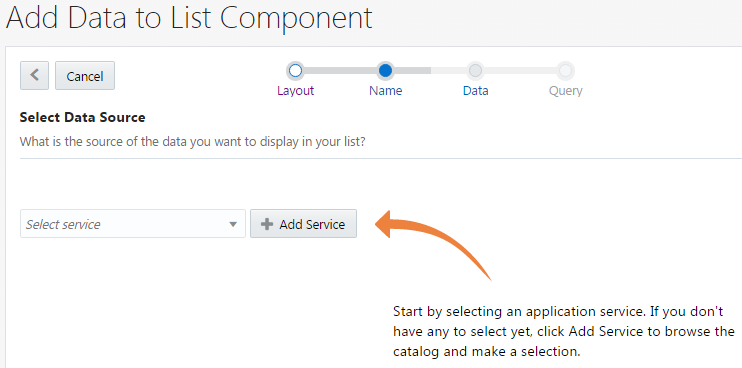Image resolution: width=742 pixels, height=368 pixels.
Task: Click the data source question text
Action: click(x=193, y=141)
